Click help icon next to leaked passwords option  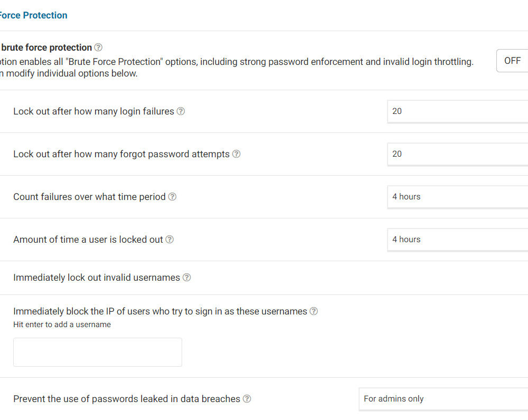click(x=247, y=399)
